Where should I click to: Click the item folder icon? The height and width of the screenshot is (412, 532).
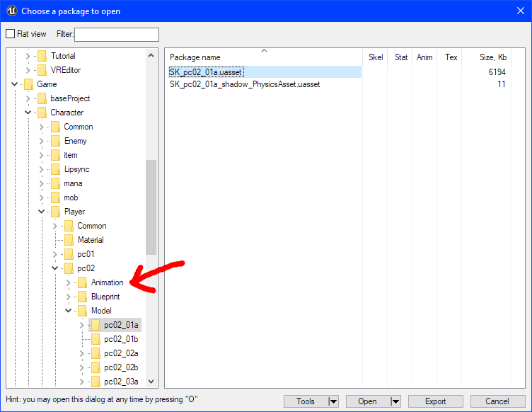point(55,155)
